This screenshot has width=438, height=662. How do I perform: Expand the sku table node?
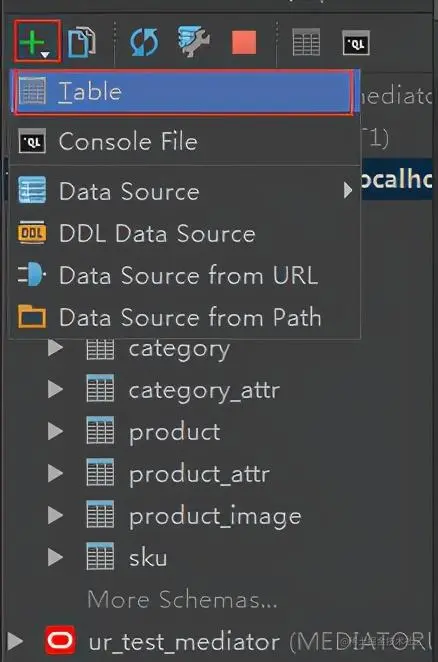(x=55, y=557)
